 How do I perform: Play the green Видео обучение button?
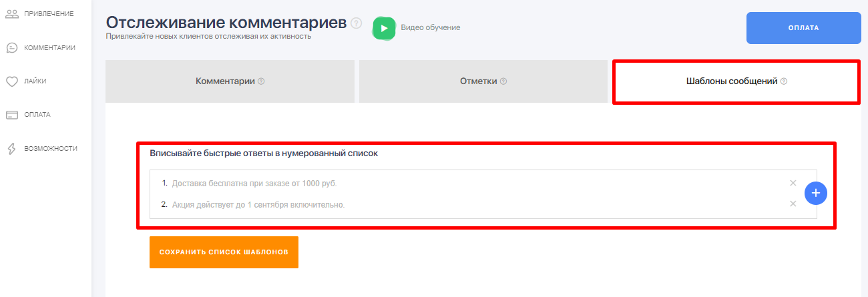tap(384, 28)
